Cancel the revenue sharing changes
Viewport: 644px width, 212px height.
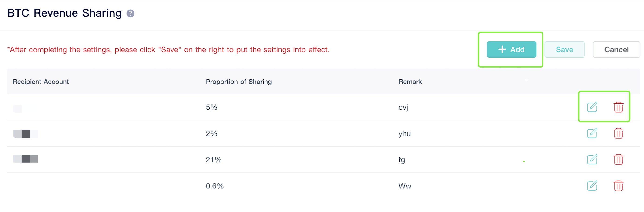[x=616, y=50]
